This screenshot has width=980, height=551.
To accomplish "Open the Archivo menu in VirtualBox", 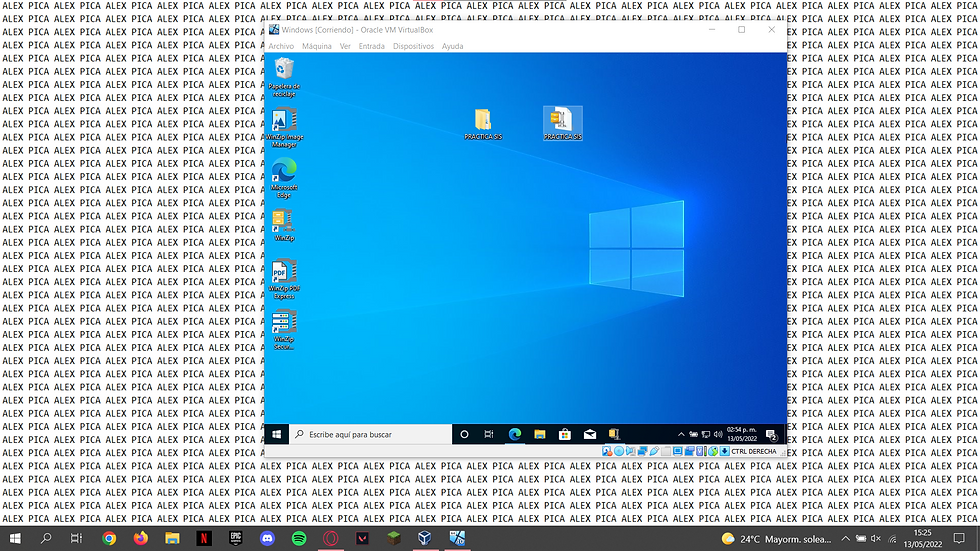I will point(281,46).
